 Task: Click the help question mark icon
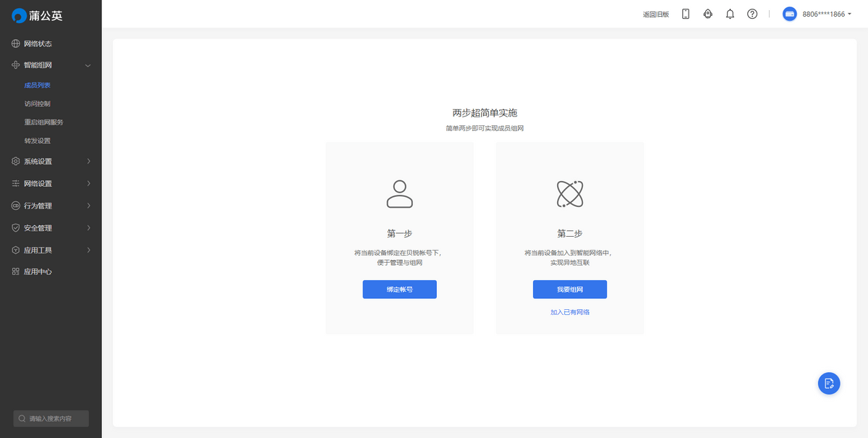pos(752,14)
